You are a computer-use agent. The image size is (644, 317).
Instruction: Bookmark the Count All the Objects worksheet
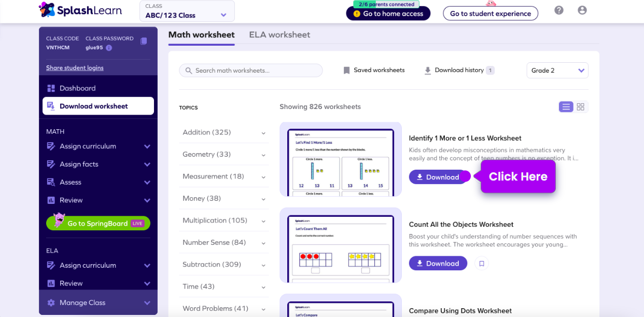481,264
